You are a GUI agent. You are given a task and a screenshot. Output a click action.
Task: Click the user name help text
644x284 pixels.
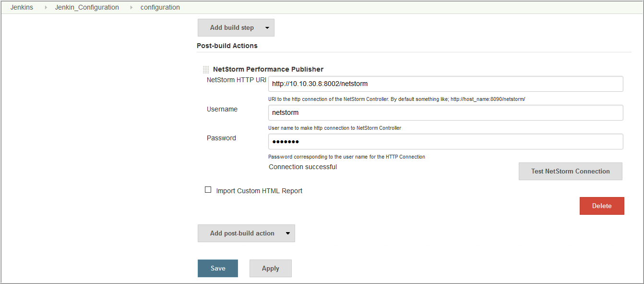point(334,128)
